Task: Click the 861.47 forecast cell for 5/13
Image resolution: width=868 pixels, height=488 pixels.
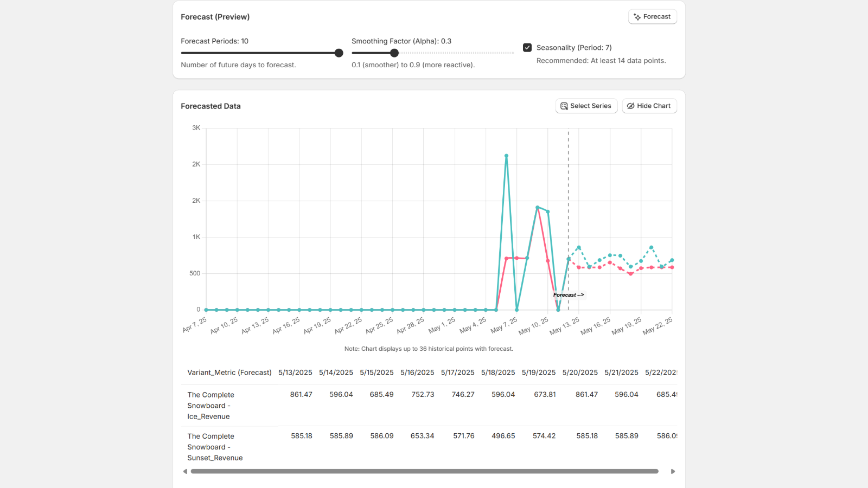Action: pos(301,395)
